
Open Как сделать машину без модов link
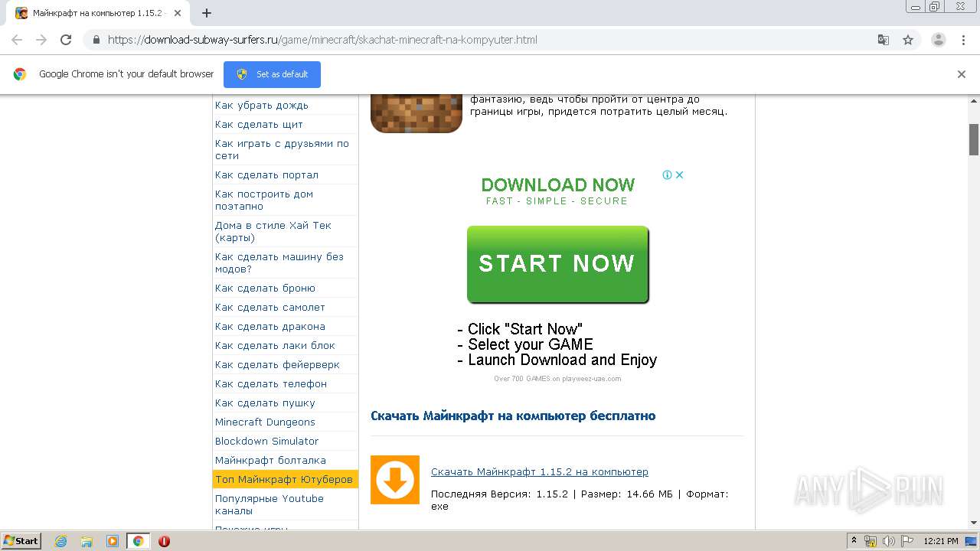click(279, 262)
